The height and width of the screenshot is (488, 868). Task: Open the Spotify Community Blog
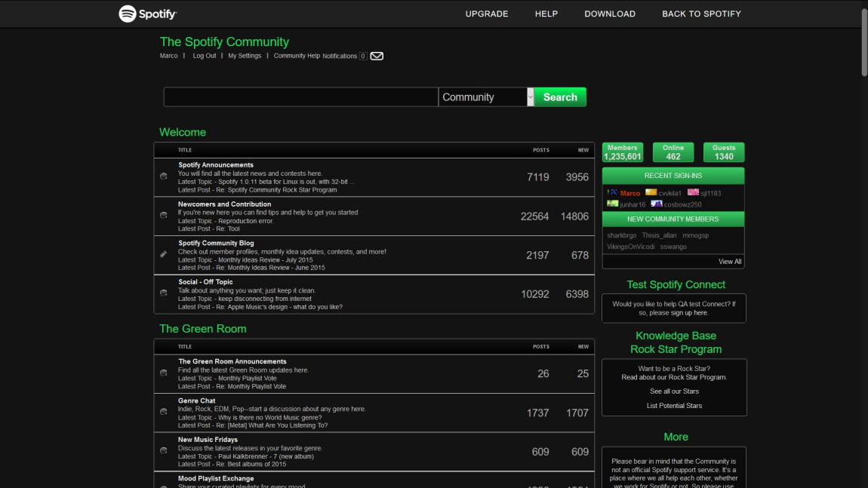pyautogui.click(x=216, y=243)
